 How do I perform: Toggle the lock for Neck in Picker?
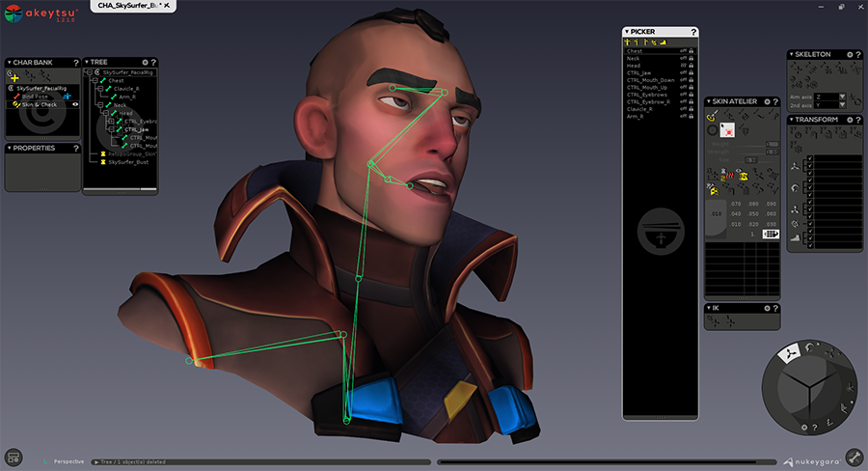tap(691, 58)
